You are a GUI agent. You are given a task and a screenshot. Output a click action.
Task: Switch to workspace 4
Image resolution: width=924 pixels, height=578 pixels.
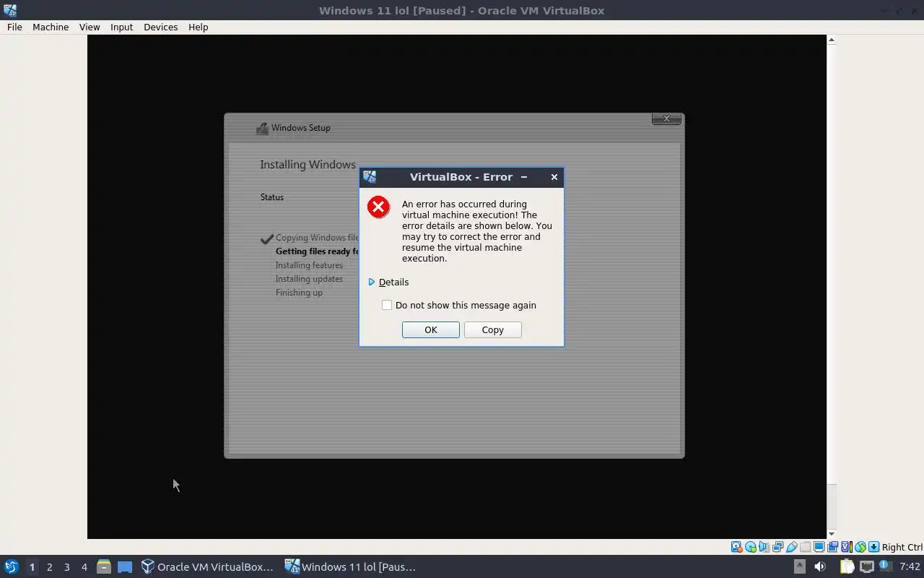84,566
